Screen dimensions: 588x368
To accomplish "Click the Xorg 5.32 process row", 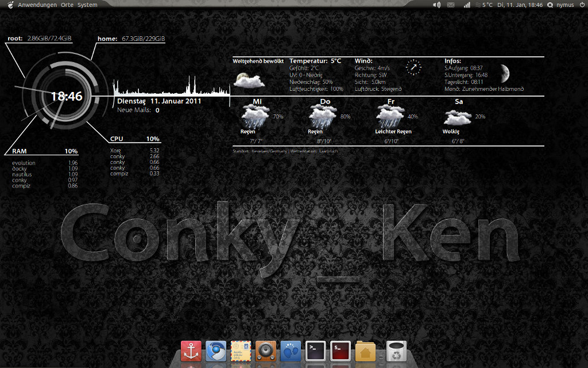I will (x=134, y=151).
